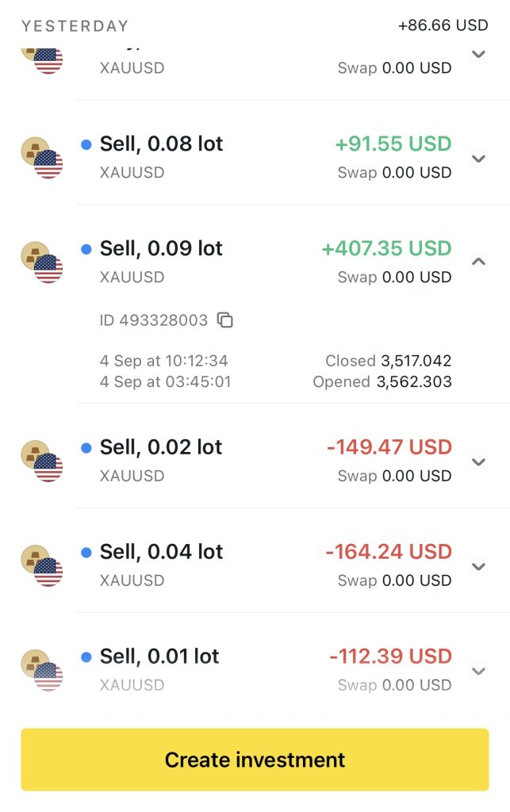Tap the -149.47 USD loss entry
Viewport: 510px width, 812px height.
pos(389,447)
